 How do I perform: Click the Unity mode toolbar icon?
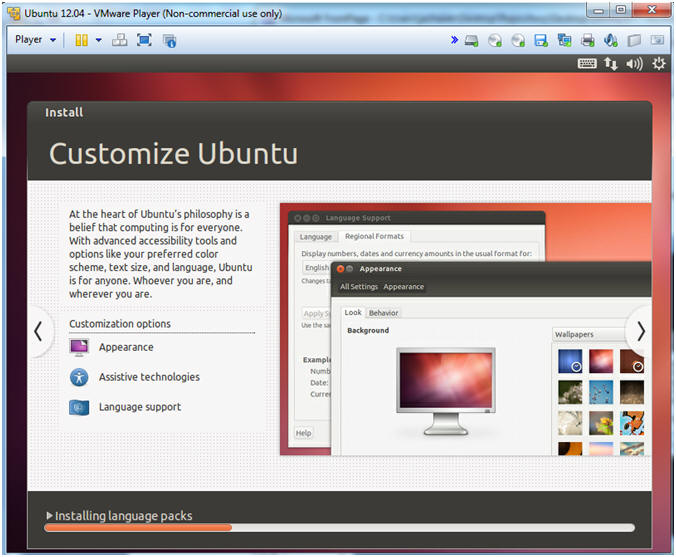[x=169, y=41]
